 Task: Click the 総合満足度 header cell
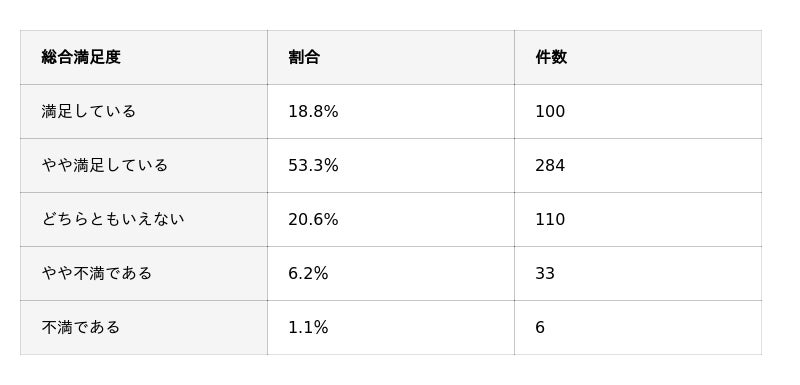tap(144, 57)
